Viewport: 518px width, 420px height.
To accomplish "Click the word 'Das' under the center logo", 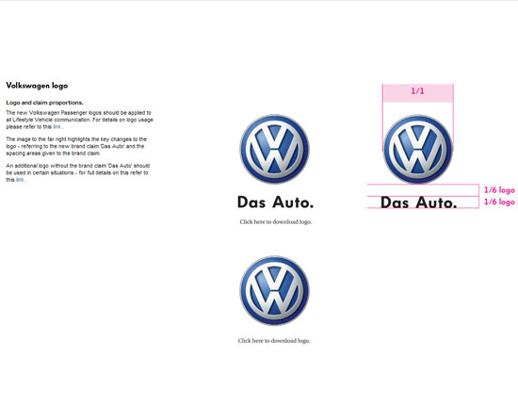I will (x=251, y=202).
